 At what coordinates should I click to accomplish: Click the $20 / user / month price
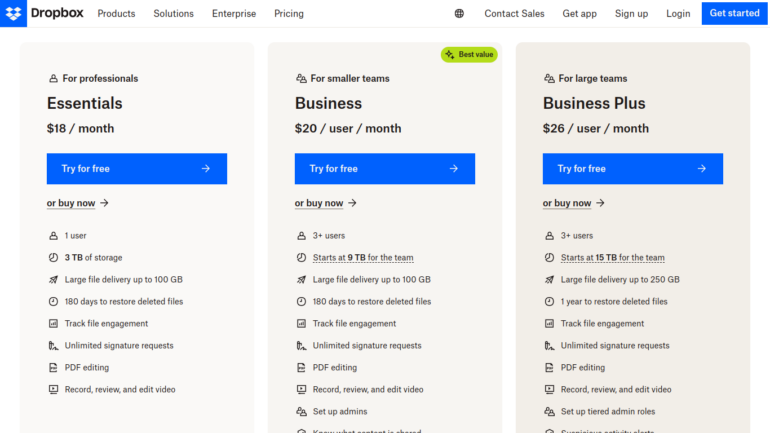pyautogui.click(x=348, y=129)
